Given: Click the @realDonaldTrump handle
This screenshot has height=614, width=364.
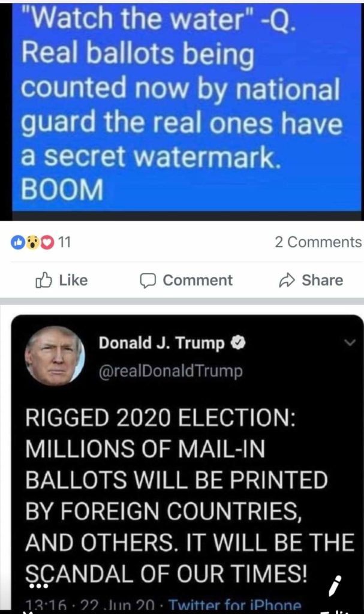Looking at the screenshot, I should [x=171, y=371].
